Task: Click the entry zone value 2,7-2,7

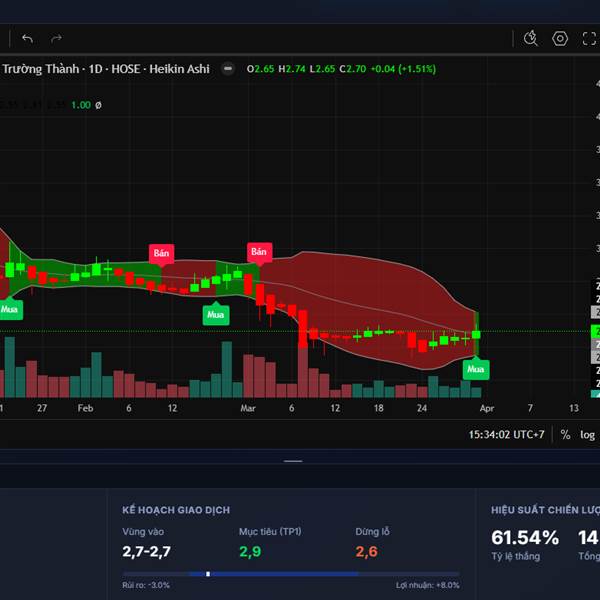Action: pyautogui.click(x=147, y=551)
